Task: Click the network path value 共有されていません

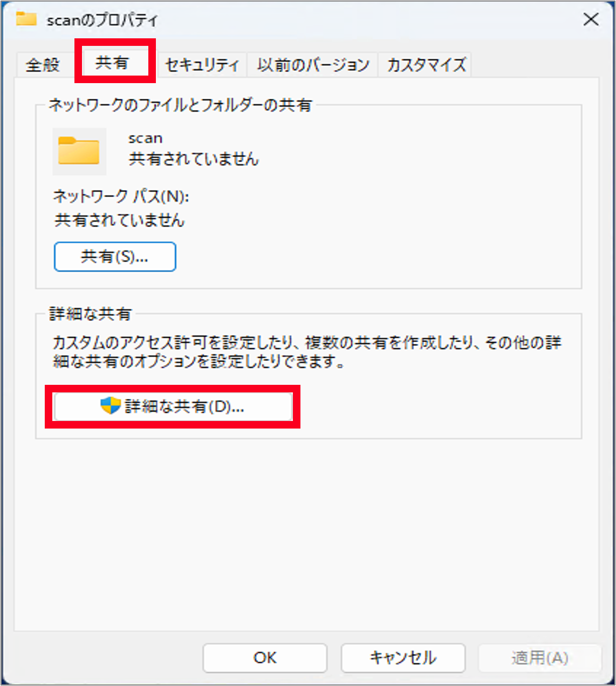Action: point(119,220)
